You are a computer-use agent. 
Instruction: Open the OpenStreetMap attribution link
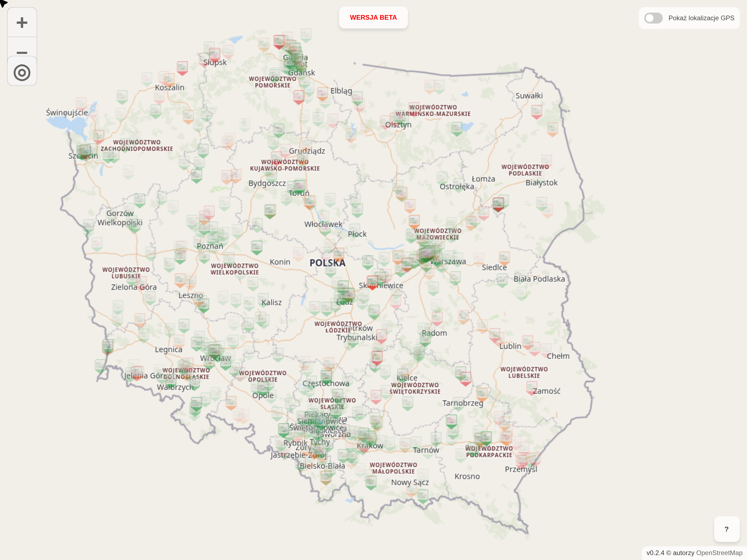tap(719, 553)
